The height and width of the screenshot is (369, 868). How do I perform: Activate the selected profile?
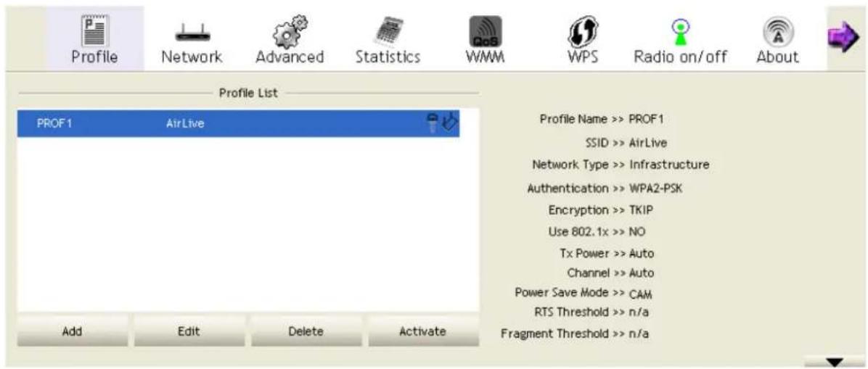click(x=424, y=331)
